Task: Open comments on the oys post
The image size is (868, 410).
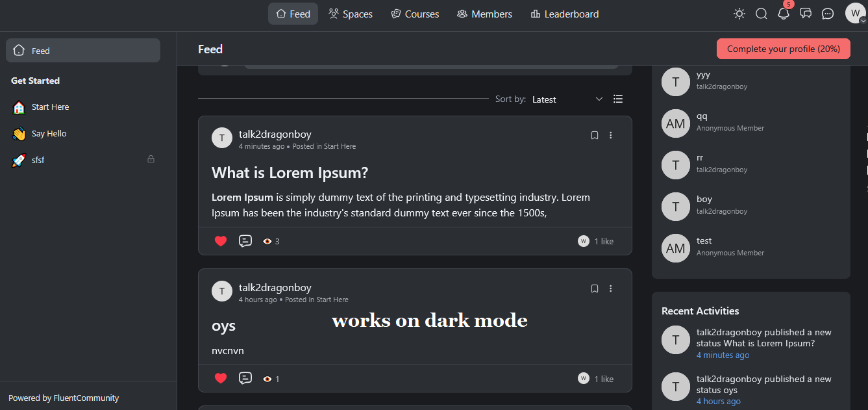Action: [245, 378]
